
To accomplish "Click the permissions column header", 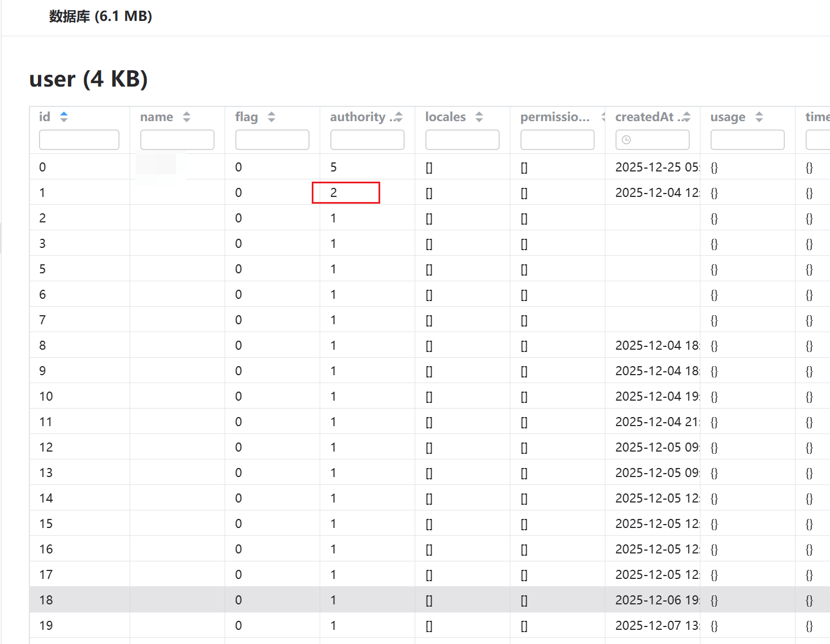I will pyautogui.click(x=554, y=117).
